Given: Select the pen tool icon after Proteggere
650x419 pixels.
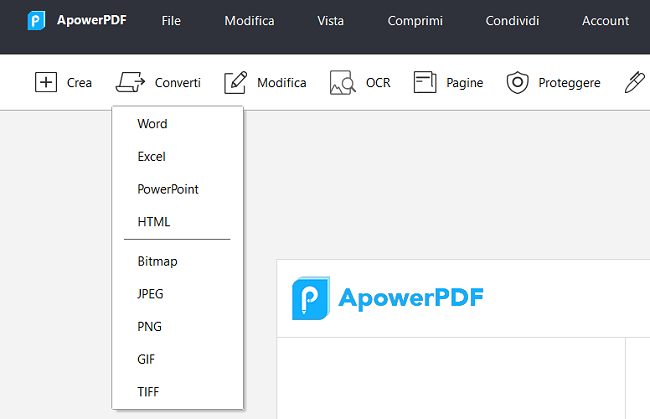Looking at the screenshot, I should pos(635,82).
